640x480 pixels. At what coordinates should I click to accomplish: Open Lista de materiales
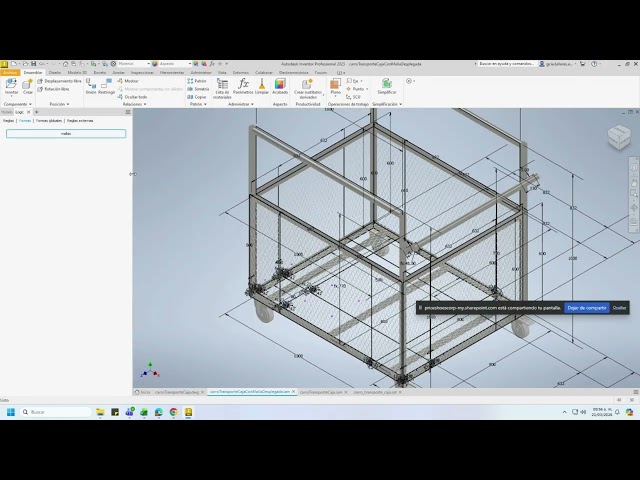pos(222,88)
